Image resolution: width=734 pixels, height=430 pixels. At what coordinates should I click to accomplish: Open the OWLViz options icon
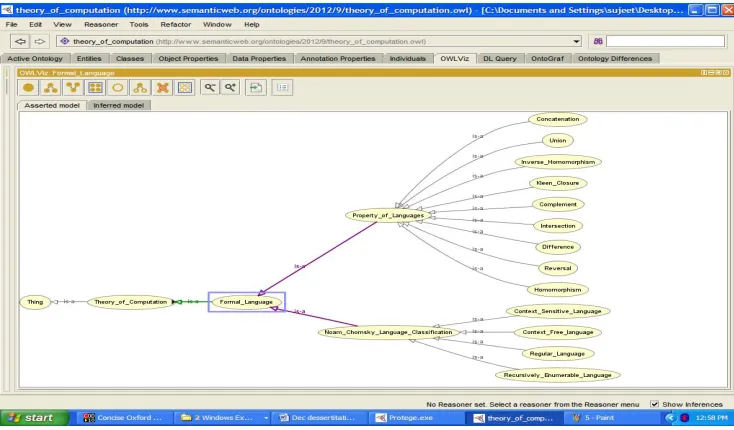(282, 87)
